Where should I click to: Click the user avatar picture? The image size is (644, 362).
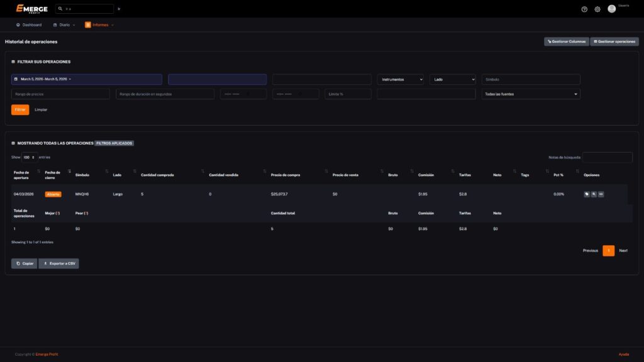611,9
